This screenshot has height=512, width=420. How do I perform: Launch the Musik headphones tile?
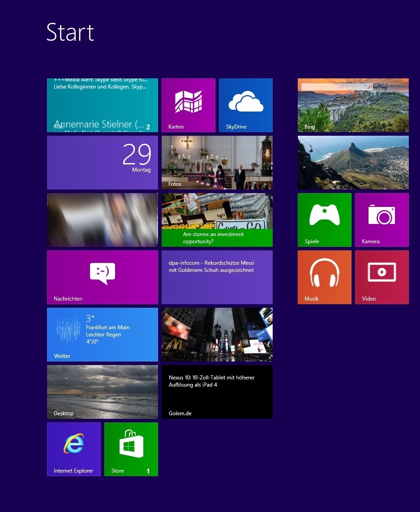coord(324,277)
